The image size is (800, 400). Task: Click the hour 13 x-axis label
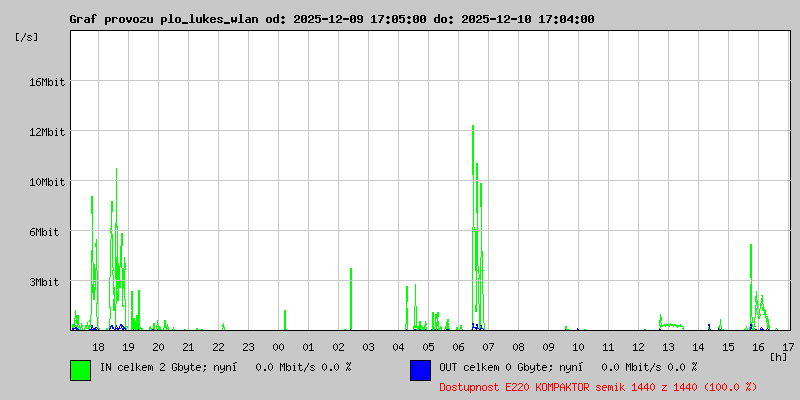click(x=668, y=347)
